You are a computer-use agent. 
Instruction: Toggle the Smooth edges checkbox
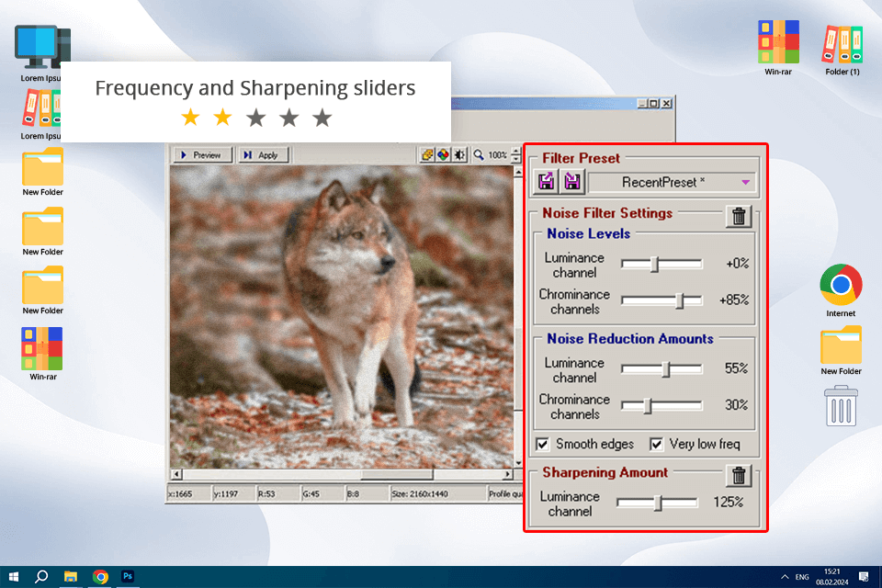[542, 445]
